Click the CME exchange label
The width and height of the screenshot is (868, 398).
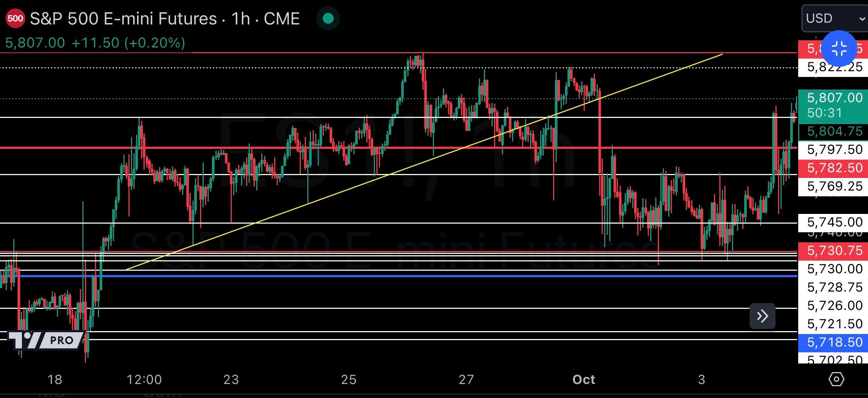pos(281,19)
